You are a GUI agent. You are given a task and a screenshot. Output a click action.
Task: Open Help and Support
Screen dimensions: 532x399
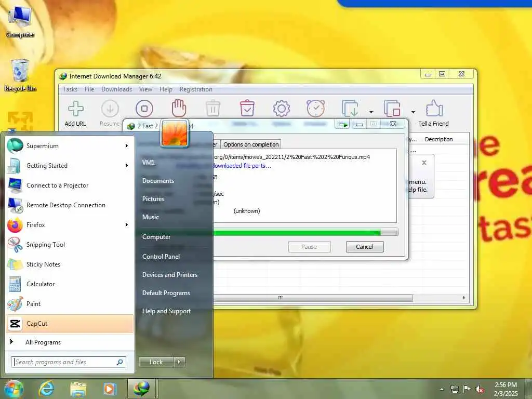[166, 311]
